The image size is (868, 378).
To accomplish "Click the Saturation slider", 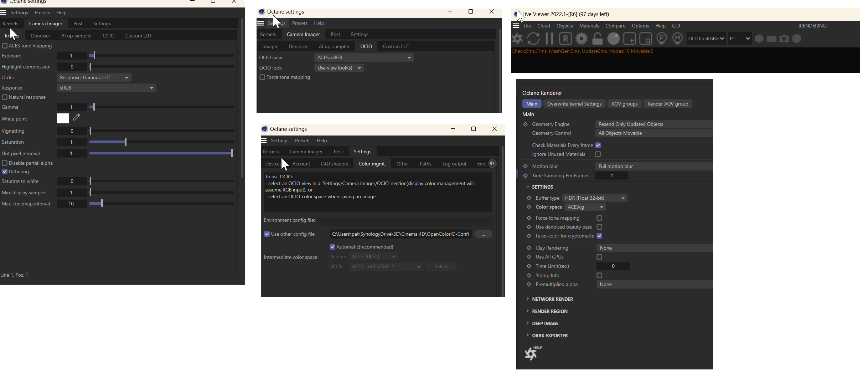I will [162, 142].
